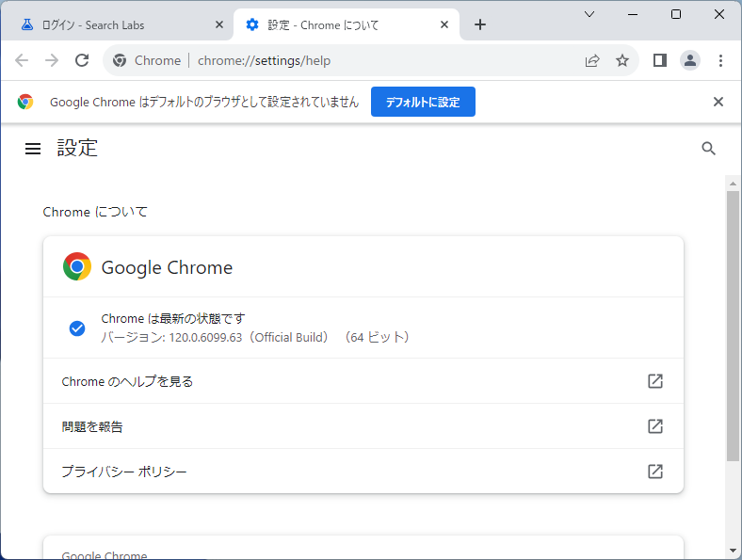Click the default browser notification message text

tap(204, 103)
